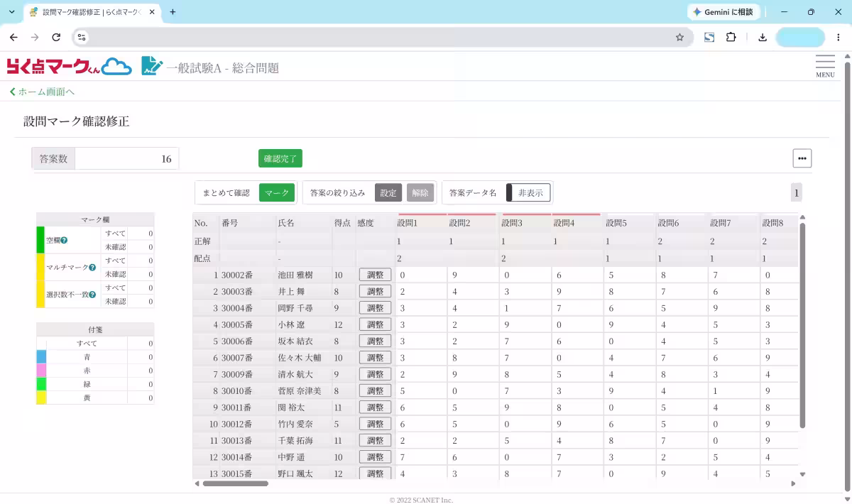The height and width of the screenshot is (504, 852).
Task: Click the 解除 filter button
Action: coord(420,192)
